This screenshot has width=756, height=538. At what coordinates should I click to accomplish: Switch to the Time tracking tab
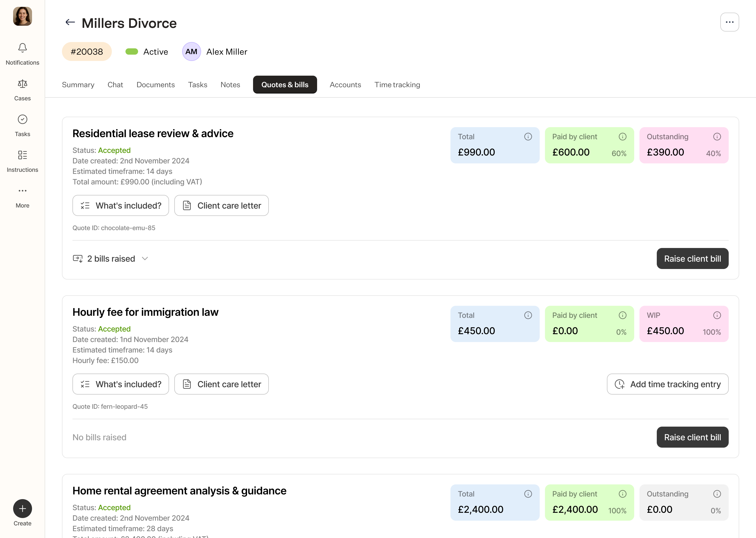[x=397, y=85]
